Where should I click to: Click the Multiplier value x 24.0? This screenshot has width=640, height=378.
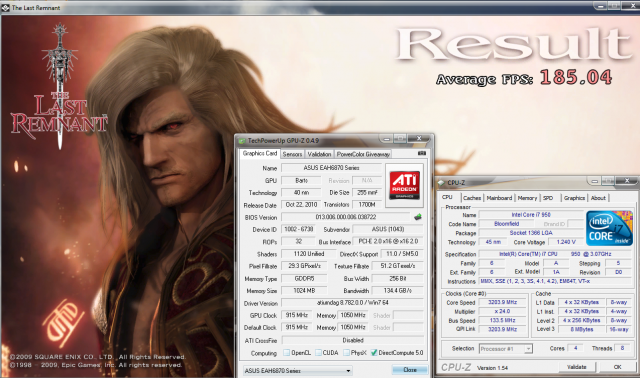pyautogui.click(x=502, y=311)
